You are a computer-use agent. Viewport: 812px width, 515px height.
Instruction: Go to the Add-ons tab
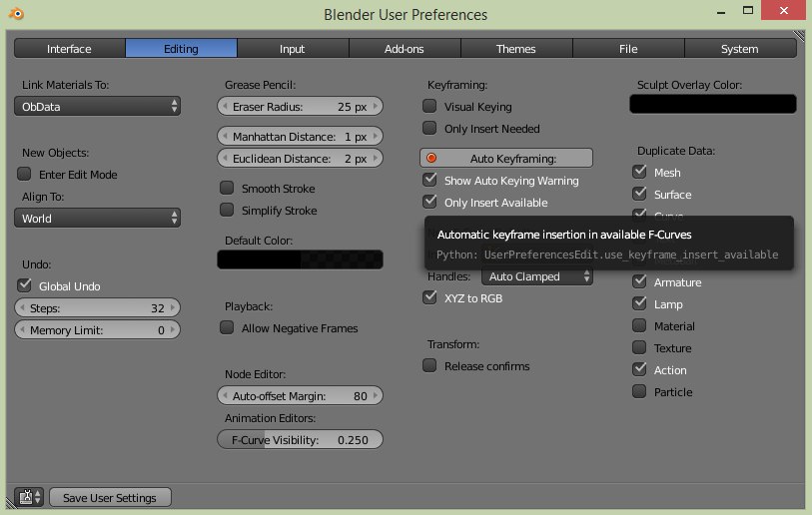tap(405, 49)
